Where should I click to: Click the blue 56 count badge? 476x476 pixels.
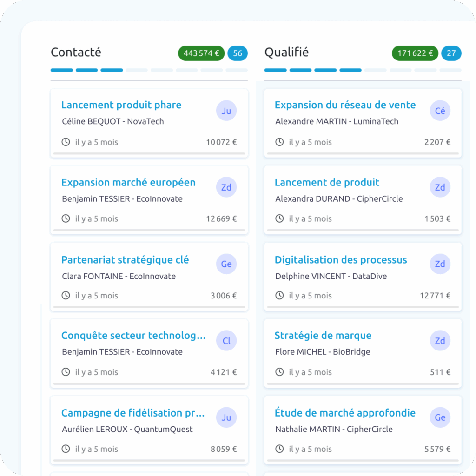[x=238, y=53]
